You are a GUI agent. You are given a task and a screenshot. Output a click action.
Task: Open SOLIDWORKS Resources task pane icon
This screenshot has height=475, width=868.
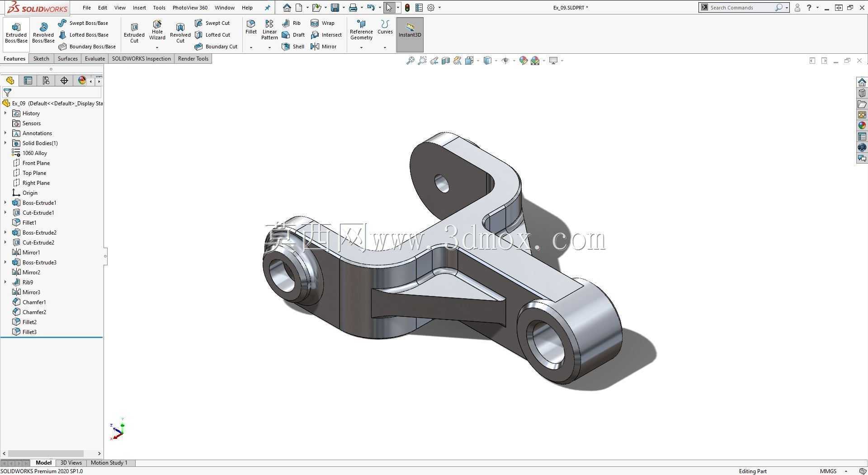point(862,82)
